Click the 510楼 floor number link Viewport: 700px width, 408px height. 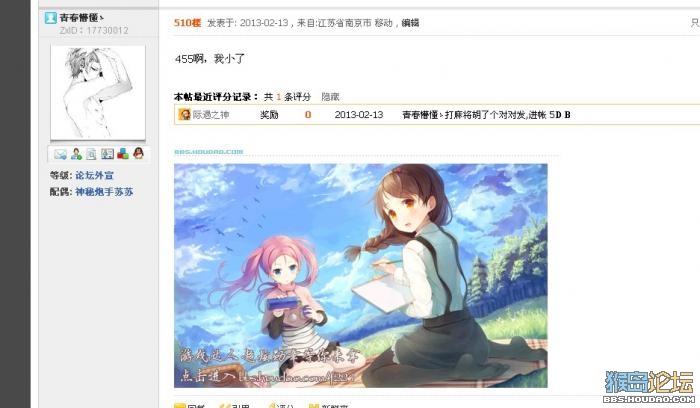(x=188, y=23)
